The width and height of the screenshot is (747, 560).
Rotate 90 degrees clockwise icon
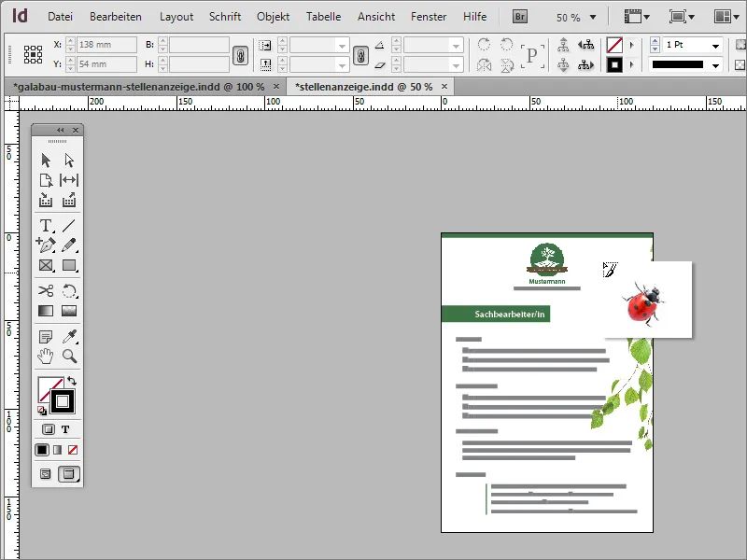pyautogui.click(x=484, y=44)
